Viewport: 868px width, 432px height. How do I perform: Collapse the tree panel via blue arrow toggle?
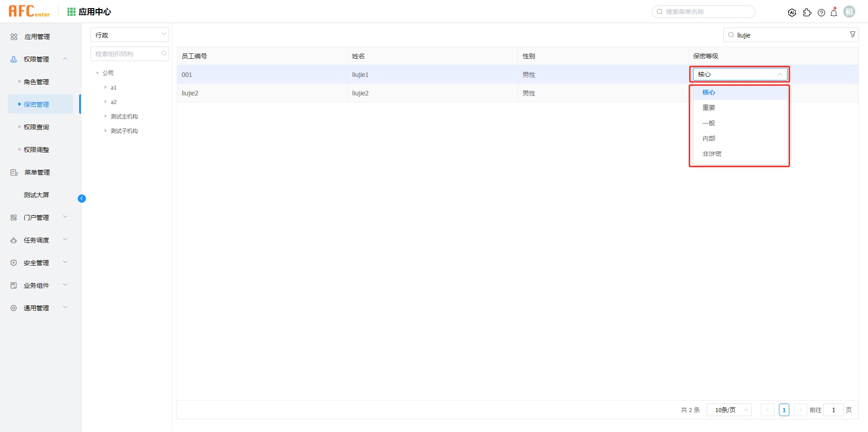tap(82, 199)
